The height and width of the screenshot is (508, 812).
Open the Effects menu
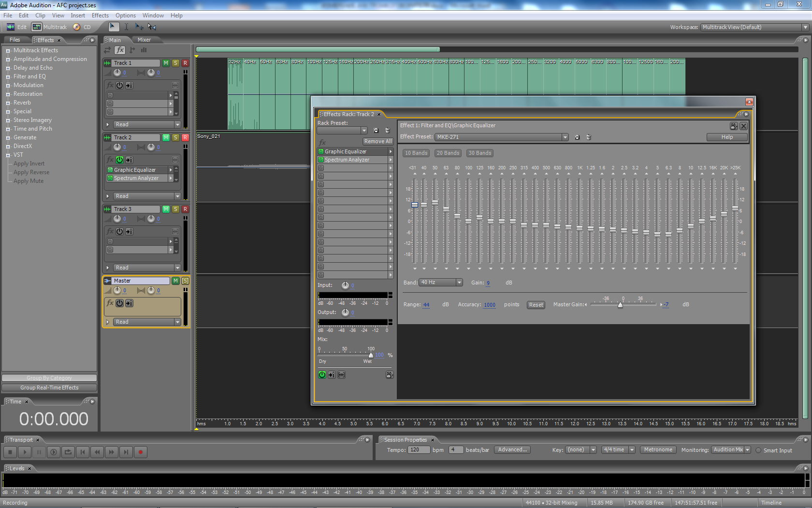pyautogui.click(x=100, y=15)
